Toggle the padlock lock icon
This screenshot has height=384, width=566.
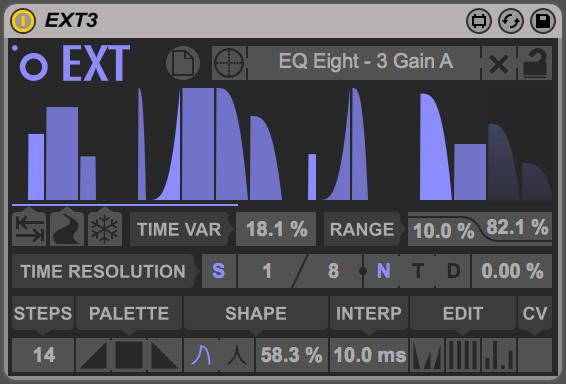click(x=535, y=63)
